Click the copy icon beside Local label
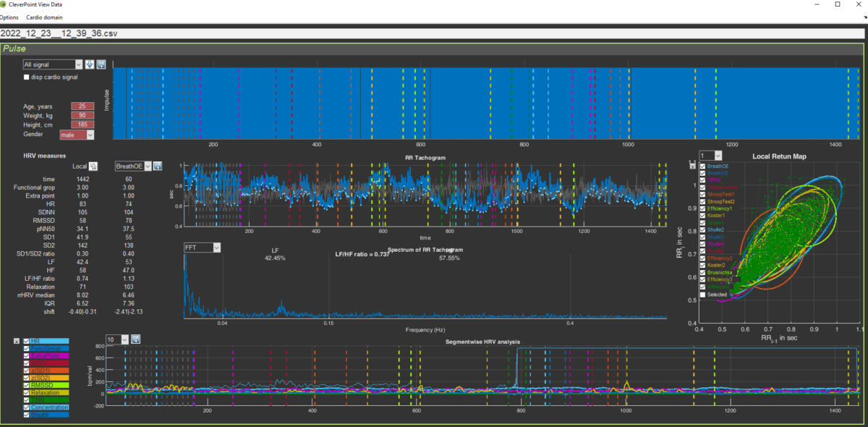 (x=94, y=166)
